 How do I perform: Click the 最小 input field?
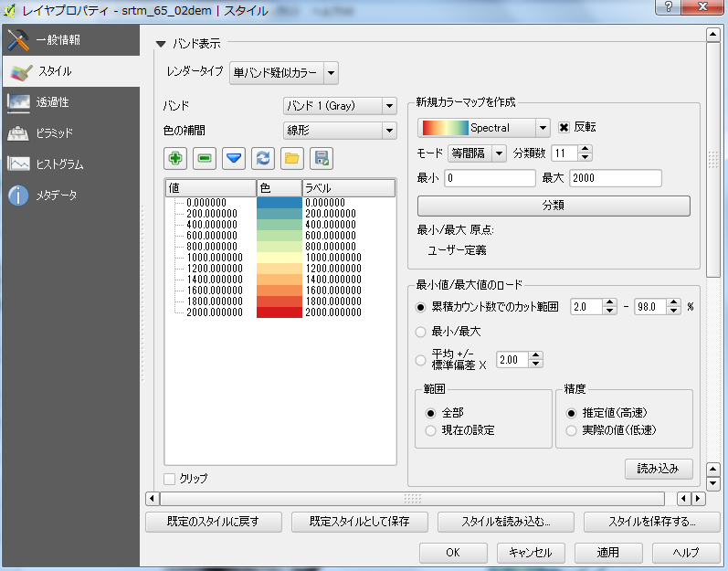(490, 178)
